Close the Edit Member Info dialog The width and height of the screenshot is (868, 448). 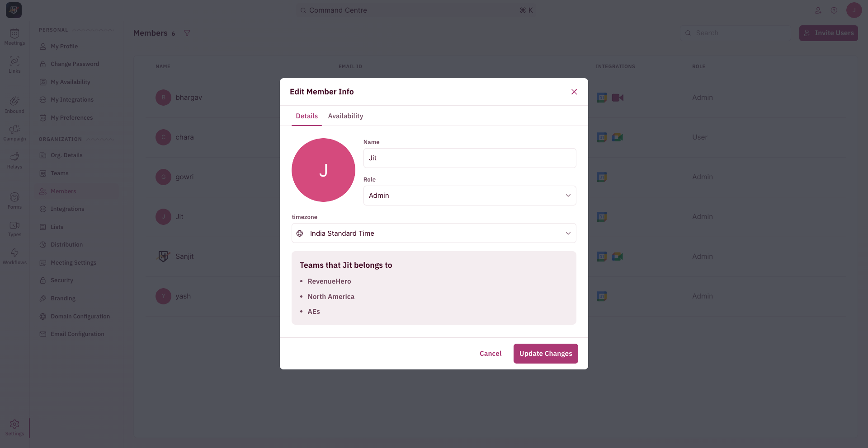(x=574, y=92)
